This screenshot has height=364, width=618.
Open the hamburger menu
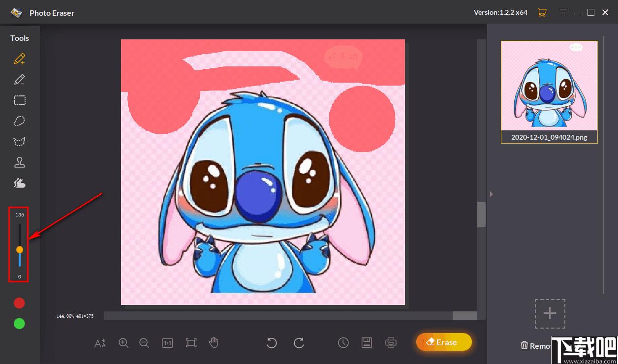(x=563, y=12)
